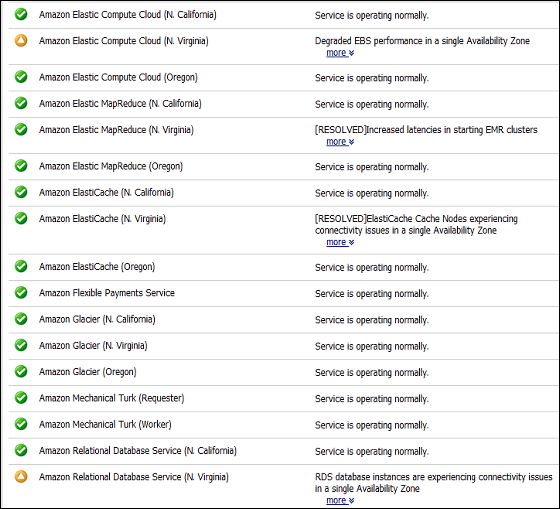Click status icon for Relational Database Service N. California
The width and height of the screenshot is (560, 509).
click(x=21, y=450)
